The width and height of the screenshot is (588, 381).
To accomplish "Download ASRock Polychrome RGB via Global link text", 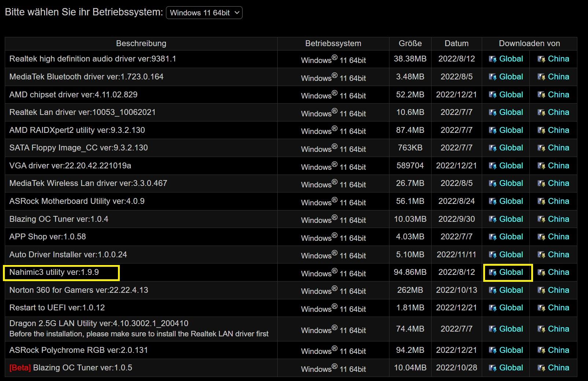I will coord(511,350).
